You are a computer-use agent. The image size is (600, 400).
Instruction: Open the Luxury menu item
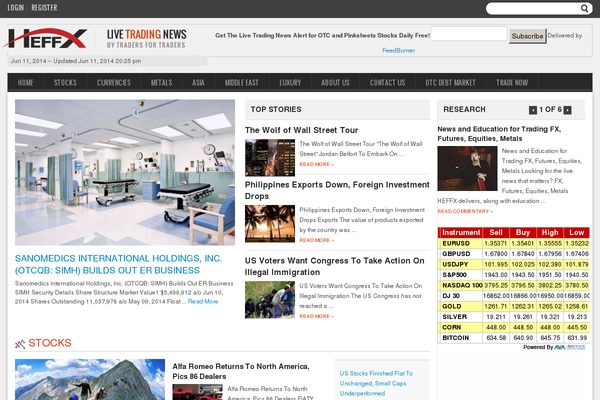click(x=290, y=83)
